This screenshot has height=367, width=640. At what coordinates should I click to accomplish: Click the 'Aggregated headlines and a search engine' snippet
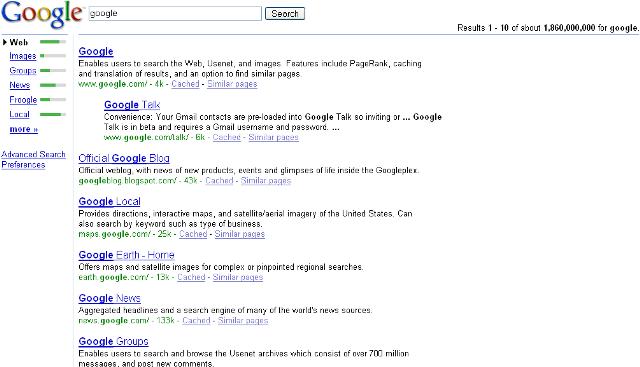coord(225,310)
